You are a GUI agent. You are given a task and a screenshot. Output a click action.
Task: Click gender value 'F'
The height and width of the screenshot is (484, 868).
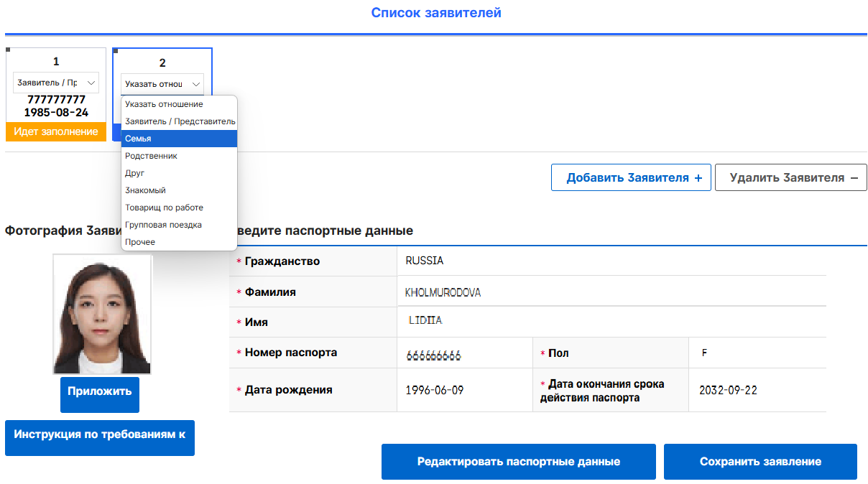point(704,353)
